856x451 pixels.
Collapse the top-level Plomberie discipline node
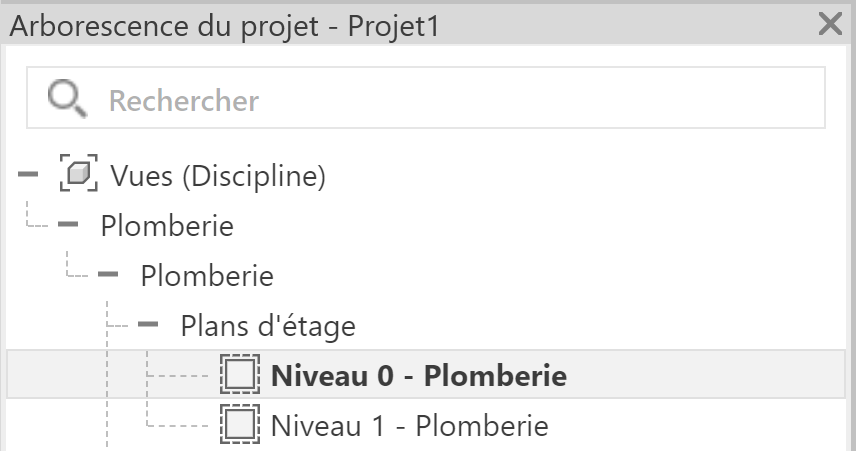pos(68,224)
